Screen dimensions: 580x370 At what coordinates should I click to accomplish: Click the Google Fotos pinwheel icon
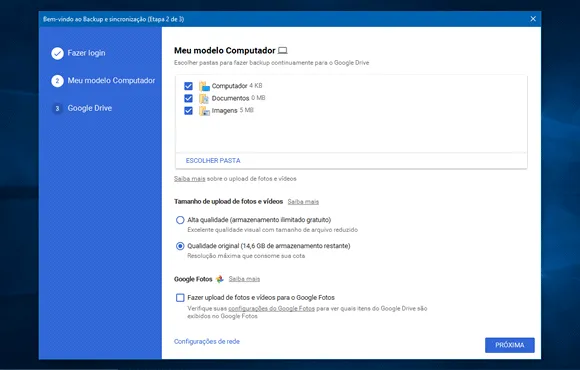(x=220, y=279)
